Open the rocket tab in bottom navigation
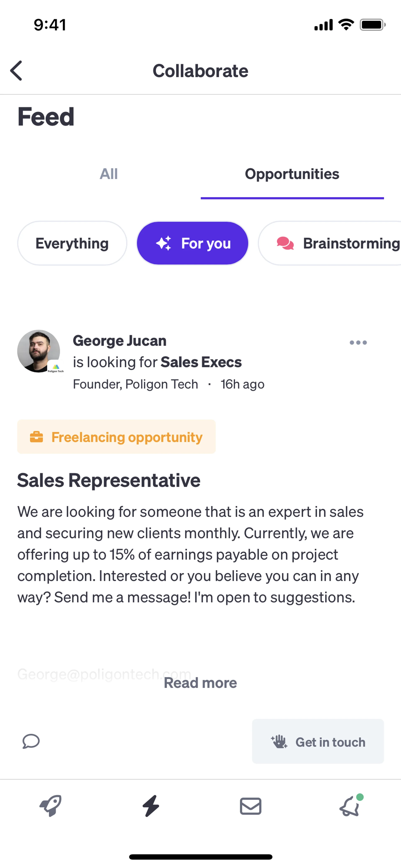The height and width of the screenshot is (868, 401). 51,806
